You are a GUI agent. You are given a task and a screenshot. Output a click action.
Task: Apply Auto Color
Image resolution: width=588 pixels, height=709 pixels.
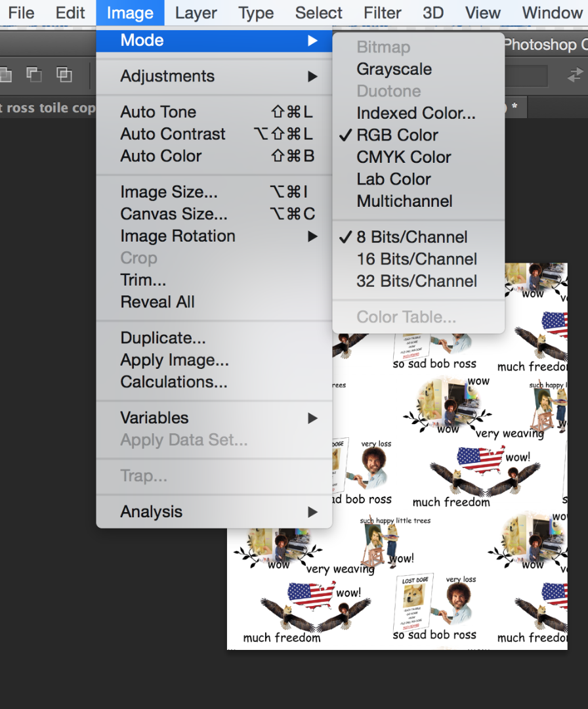pyautogui.click(x=214, y=156)
